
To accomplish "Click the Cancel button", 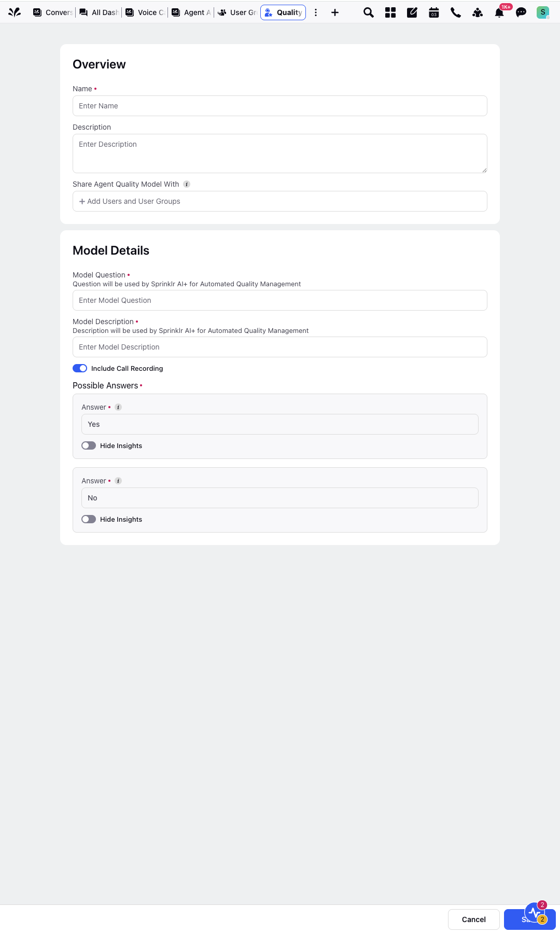I will coord(474,919).
